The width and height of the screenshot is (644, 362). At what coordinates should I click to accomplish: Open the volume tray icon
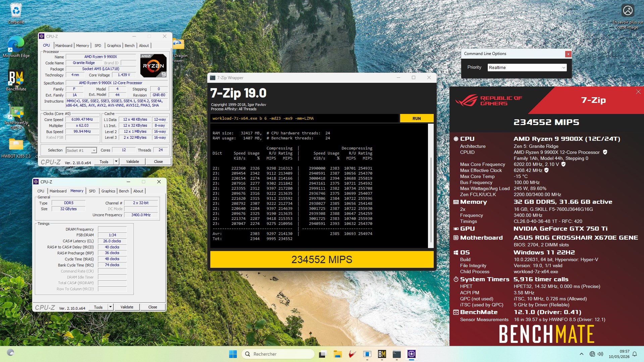(x=600, y=354)
